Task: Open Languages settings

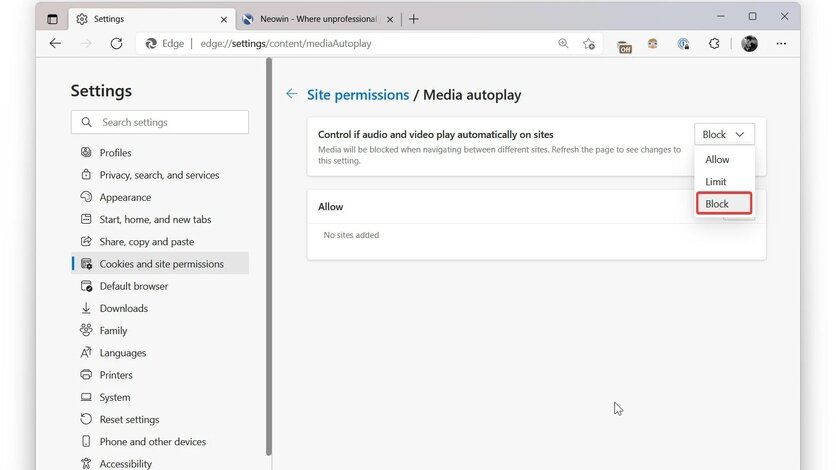Action: tap(160, 353)
